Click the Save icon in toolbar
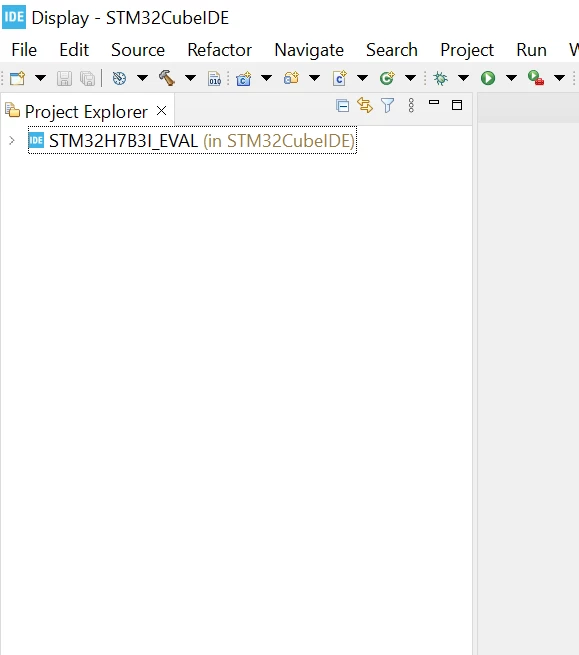This screenshot has width=579, height=655. click(x=64, y=79)
